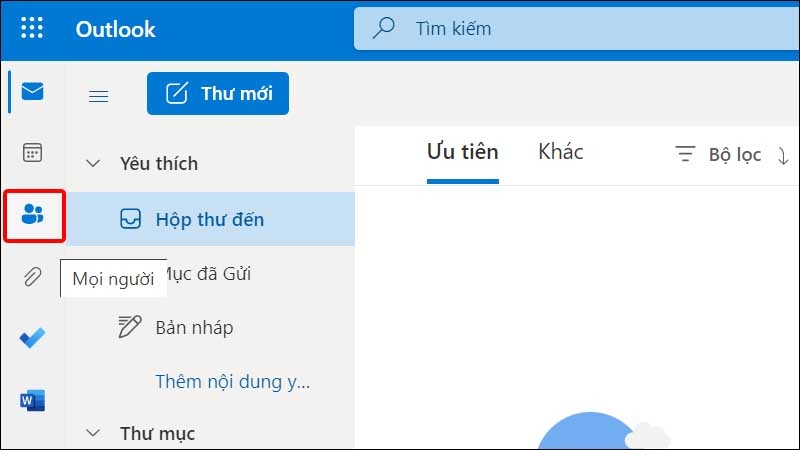The width and height of the screenshot is (800, 450).
Task: Collapse the Yêu thích section
Action: 93,164
